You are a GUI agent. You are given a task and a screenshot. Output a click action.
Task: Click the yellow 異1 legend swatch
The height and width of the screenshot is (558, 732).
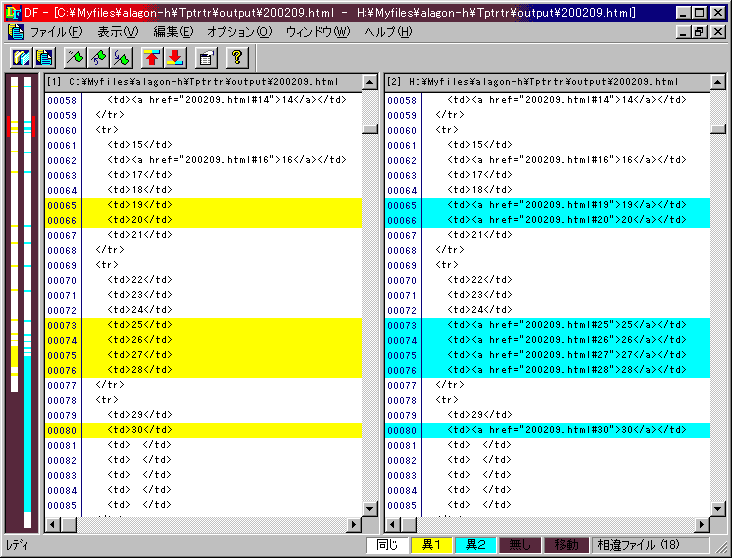pyautogui.click(x=431, y=545)
